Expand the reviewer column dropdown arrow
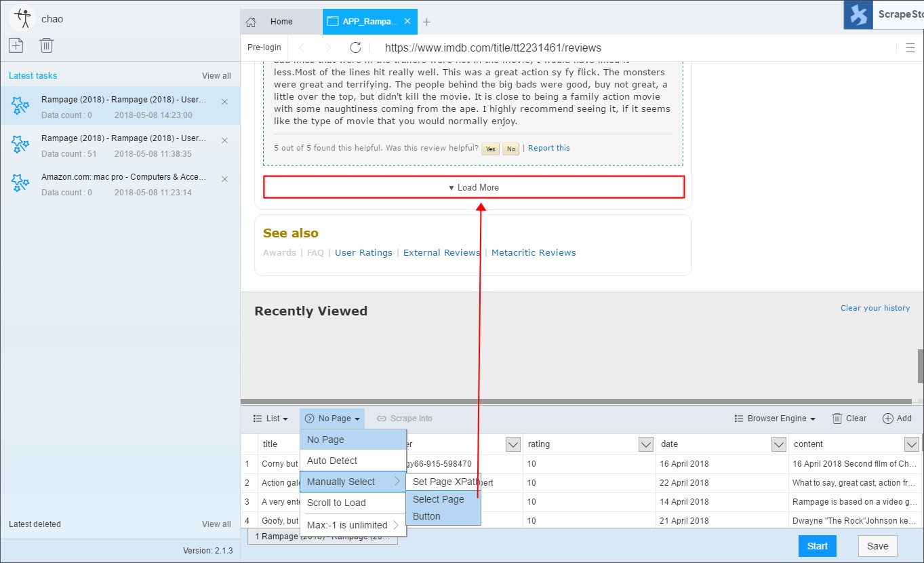924x563 pixels. [513, 444]
